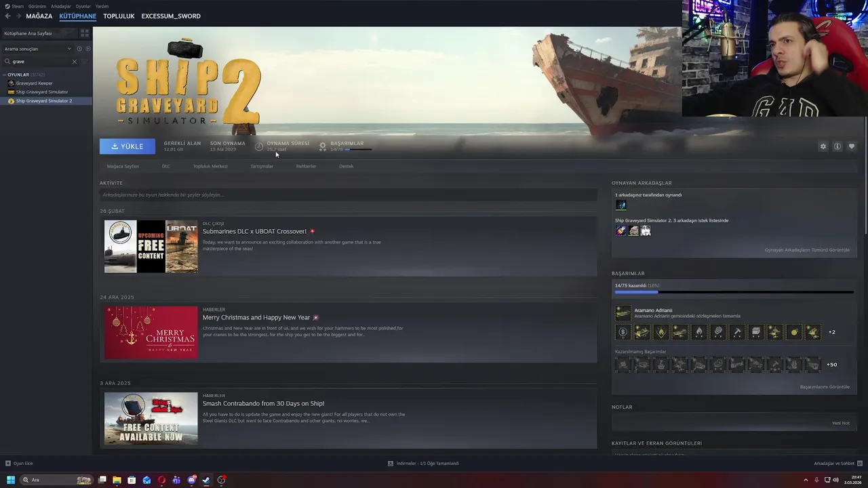Open the Mağaza Sayfası link

123,166
